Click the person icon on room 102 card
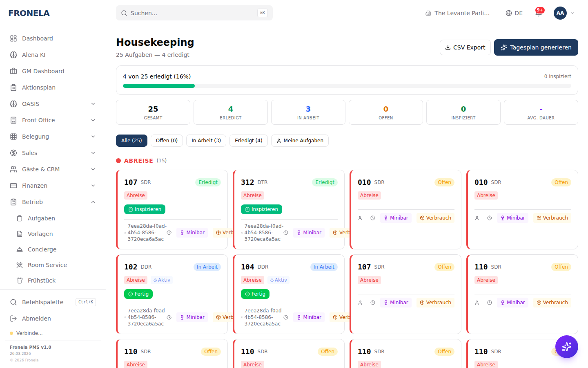This screenshot has height=368, width=588. tap(125, 317)
